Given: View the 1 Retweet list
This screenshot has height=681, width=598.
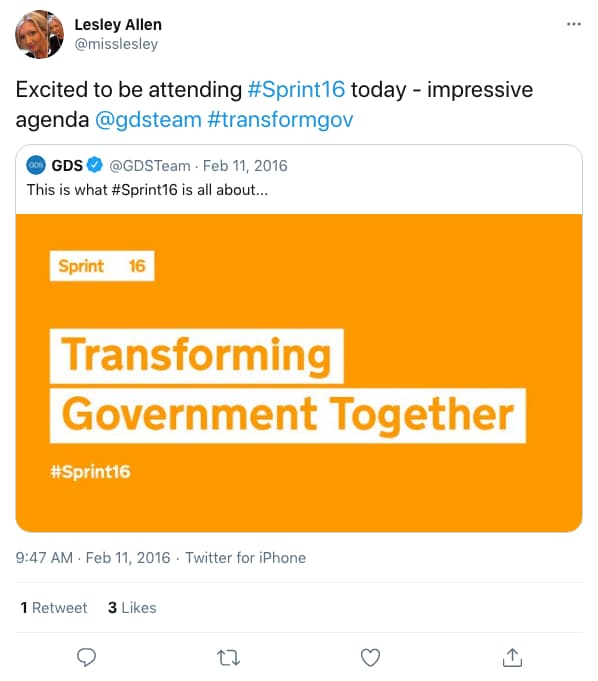Looking at the screenshot, I should [54, 608].
